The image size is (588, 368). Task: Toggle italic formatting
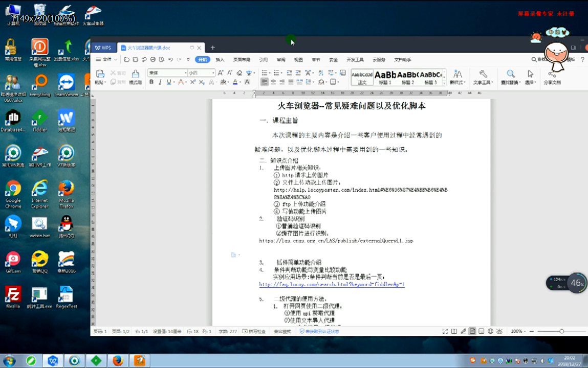point(160,82)
